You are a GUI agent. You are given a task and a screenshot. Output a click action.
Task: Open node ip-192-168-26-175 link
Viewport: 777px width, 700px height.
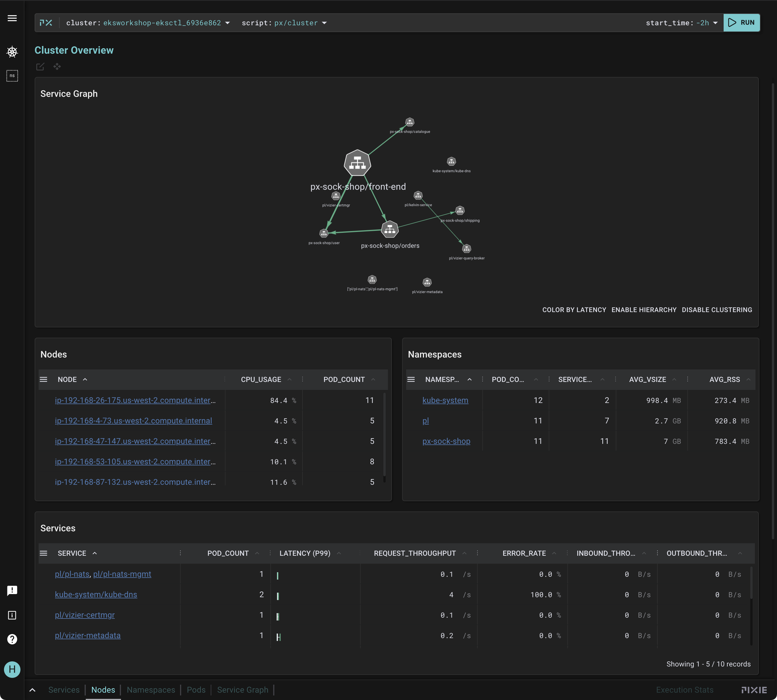(135, 400)
